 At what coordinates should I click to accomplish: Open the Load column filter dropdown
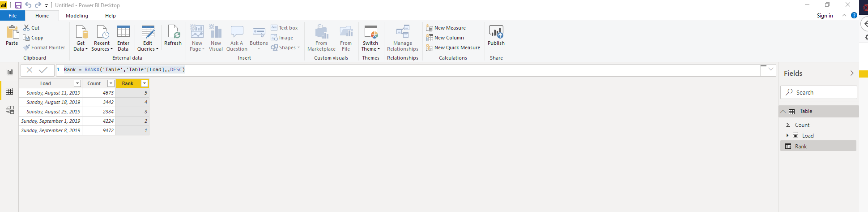click(77, 83)
